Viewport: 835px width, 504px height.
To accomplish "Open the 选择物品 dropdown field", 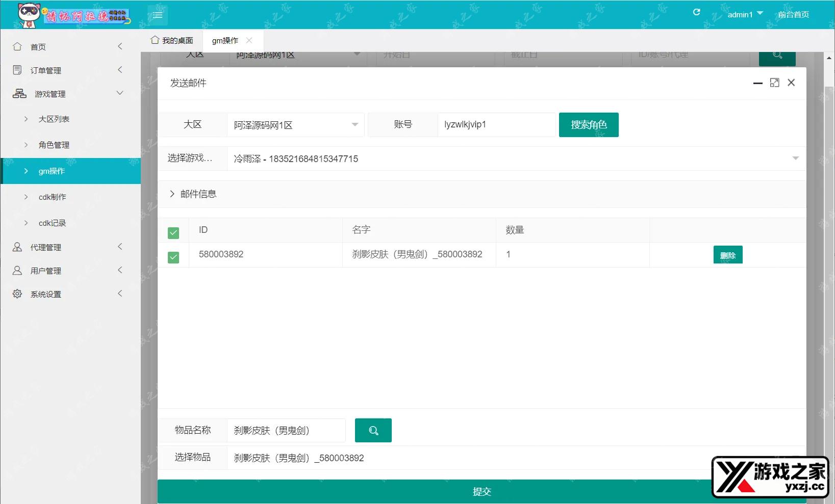I will [x=516, y=458].
